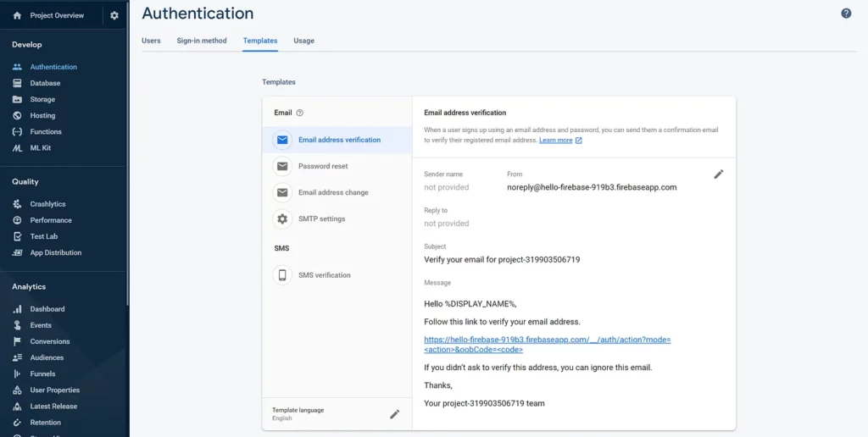Click the Conversions flag icon
This screenshot has width=868, height=437.
click(x=17, y=341)
